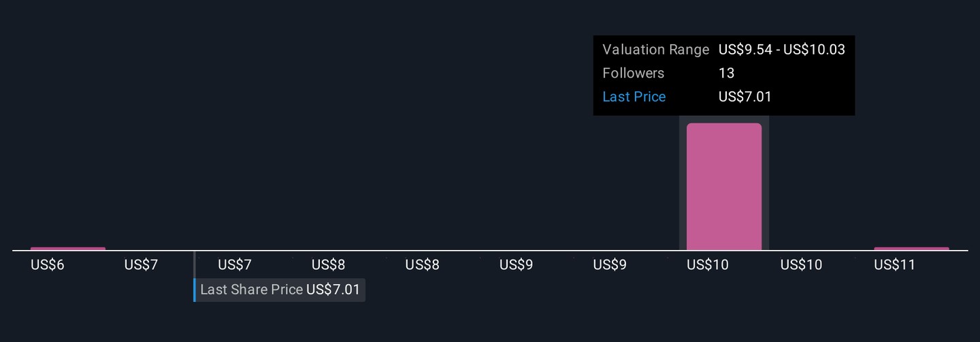This screenshot has width=980, height=342.
Task: Click the US$8 label above the Last Share Price badge
Action: click(x=329, y=265)
